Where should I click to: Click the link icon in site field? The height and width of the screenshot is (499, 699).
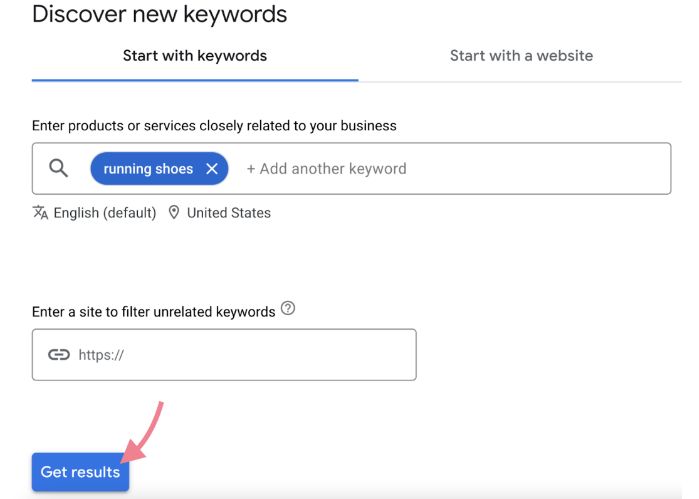tap(59, 355)
